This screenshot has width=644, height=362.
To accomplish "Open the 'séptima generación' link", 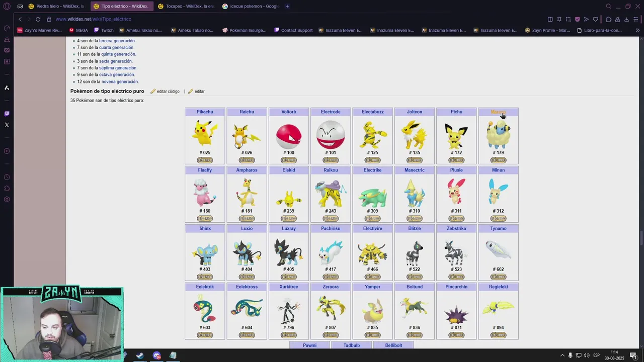I will (118, 68).
